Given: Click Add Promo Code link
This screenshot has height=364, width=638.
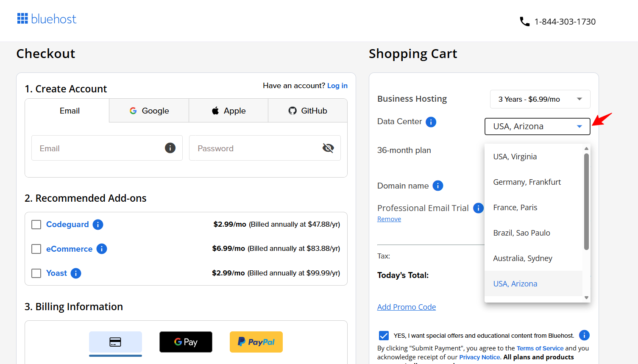Looking at the screenshot, I should click(x=407, y=307).
